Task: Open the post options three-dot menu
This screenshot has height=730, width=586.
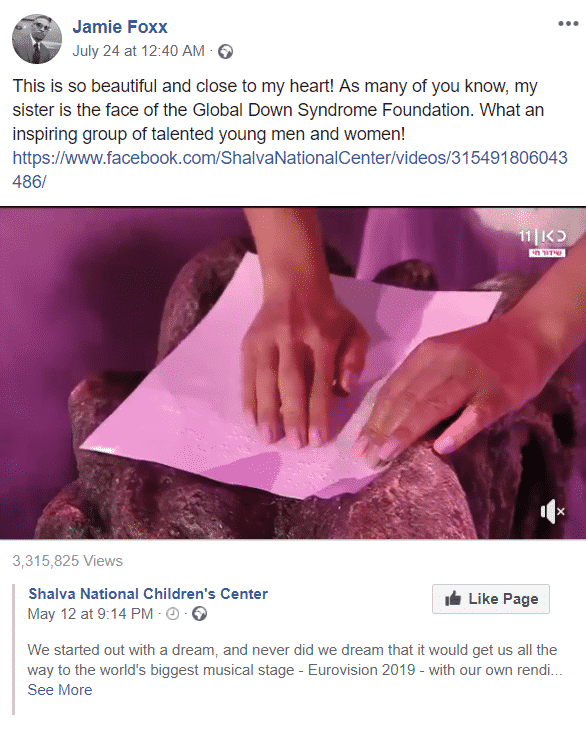Action: click(568, 24)
